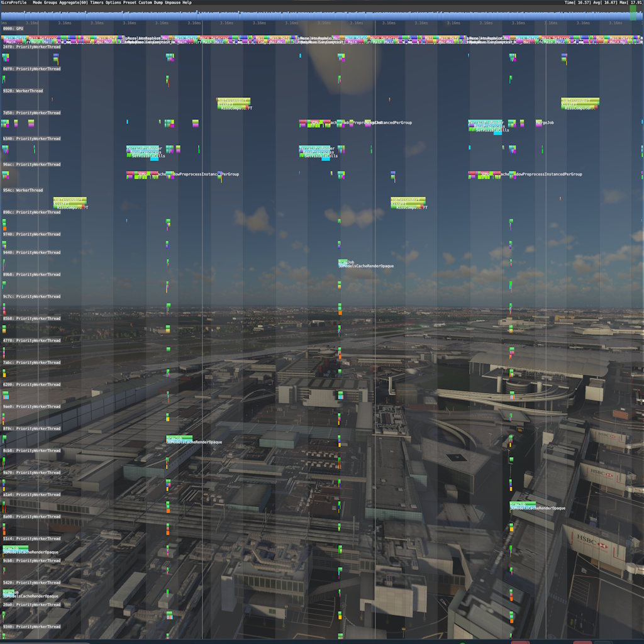Click Unpause to resume profiling

coord(172,3)
